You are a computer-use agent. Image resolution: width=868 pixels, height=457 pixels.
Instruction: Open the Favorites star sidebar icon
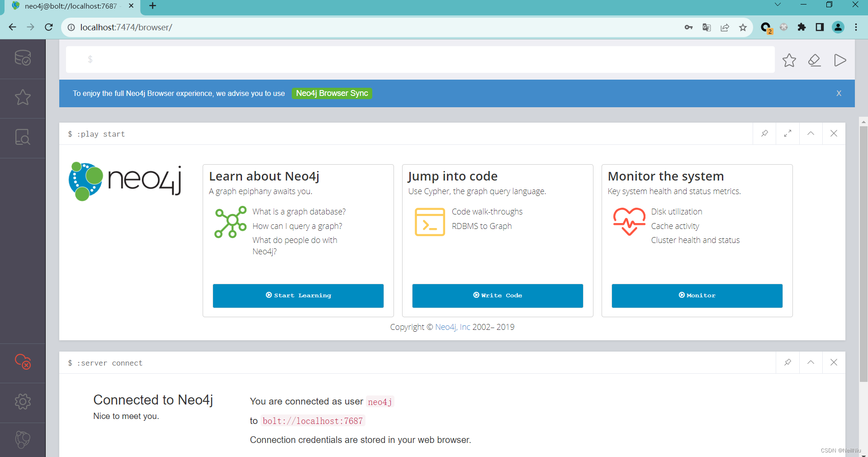pyautogui.click(x=23, y=97)
